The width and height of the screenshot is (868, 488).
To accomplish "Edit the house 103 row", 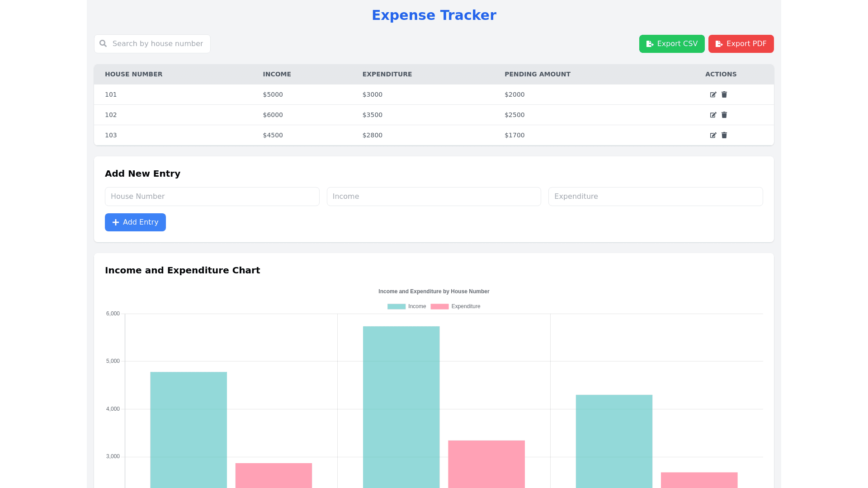I will [x=713, y=135].
